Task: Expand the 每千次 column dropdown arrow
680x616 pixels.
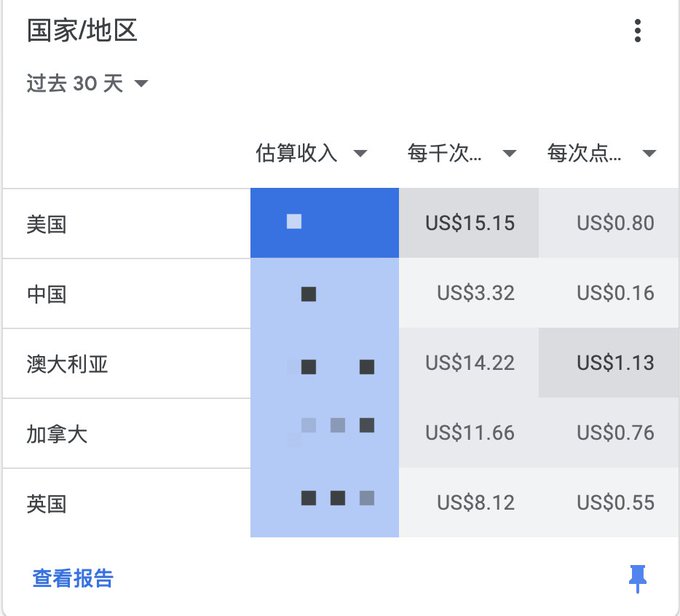Action: point(509,153)
